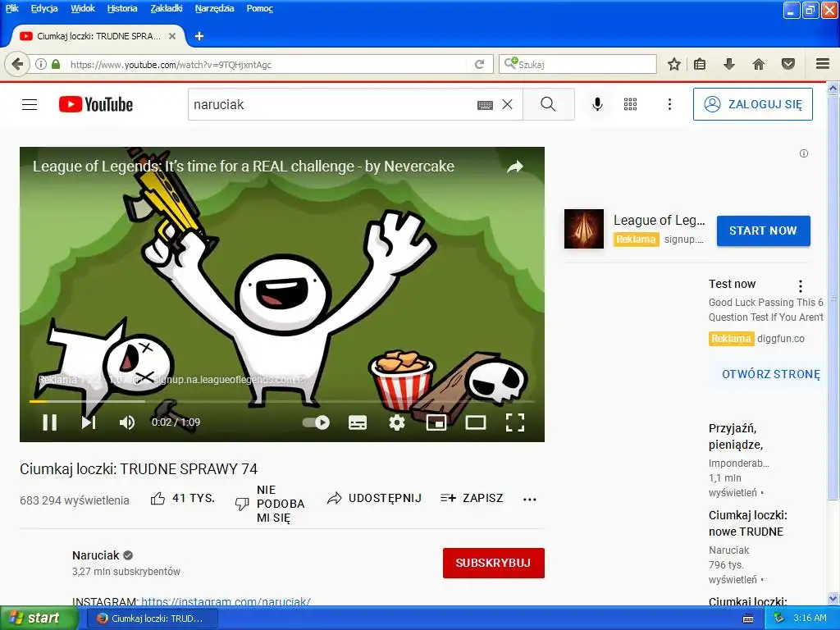Seek on the video progress bar

282,401
